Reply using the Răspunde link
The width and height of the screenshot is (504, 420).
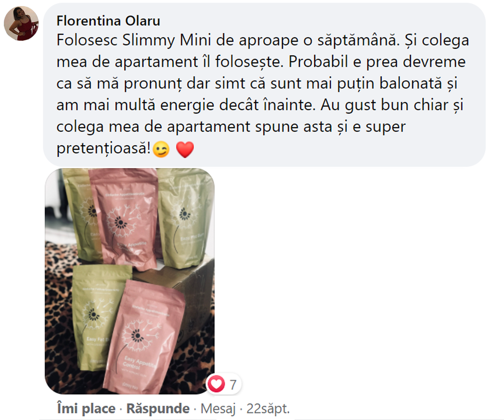(158, 408)
